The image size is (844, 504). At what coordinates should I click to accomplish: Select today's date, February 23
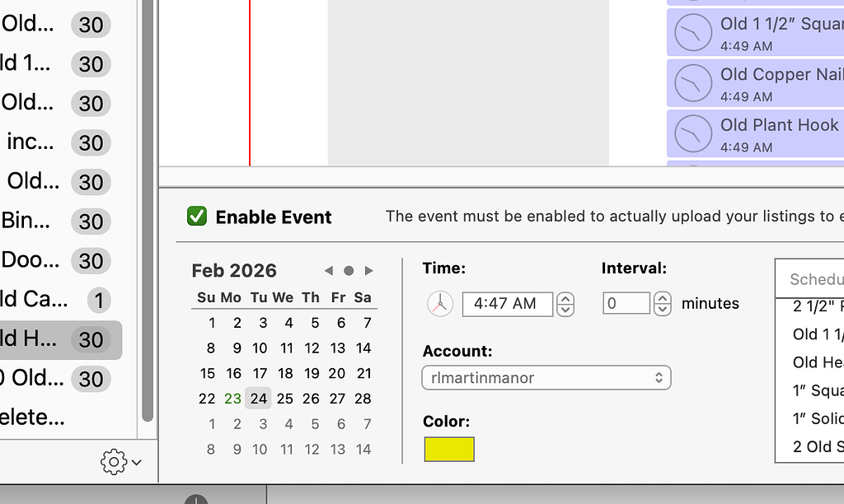(234, 398)
